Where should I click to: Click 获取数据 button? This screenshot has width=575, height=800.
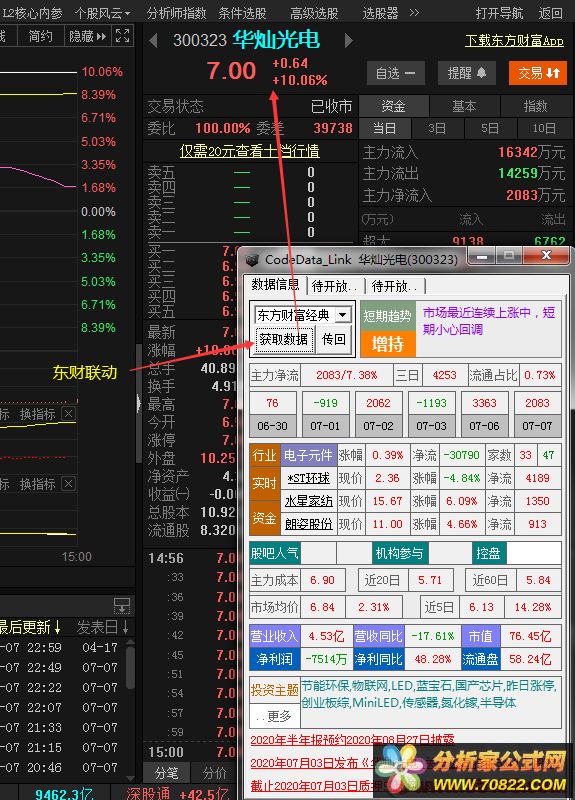click(x=284, y=339)
